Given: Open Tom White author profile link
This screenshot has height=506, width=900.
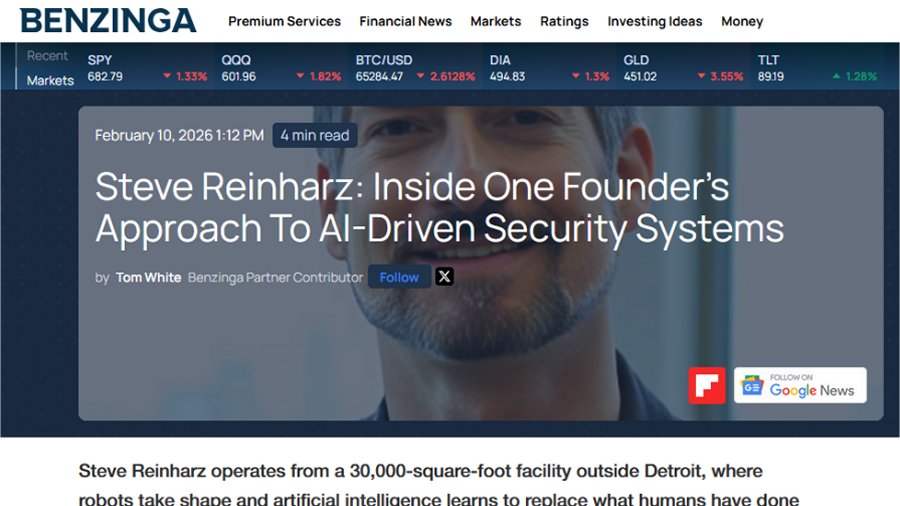Looking at the screenshot, I should 148,278.
